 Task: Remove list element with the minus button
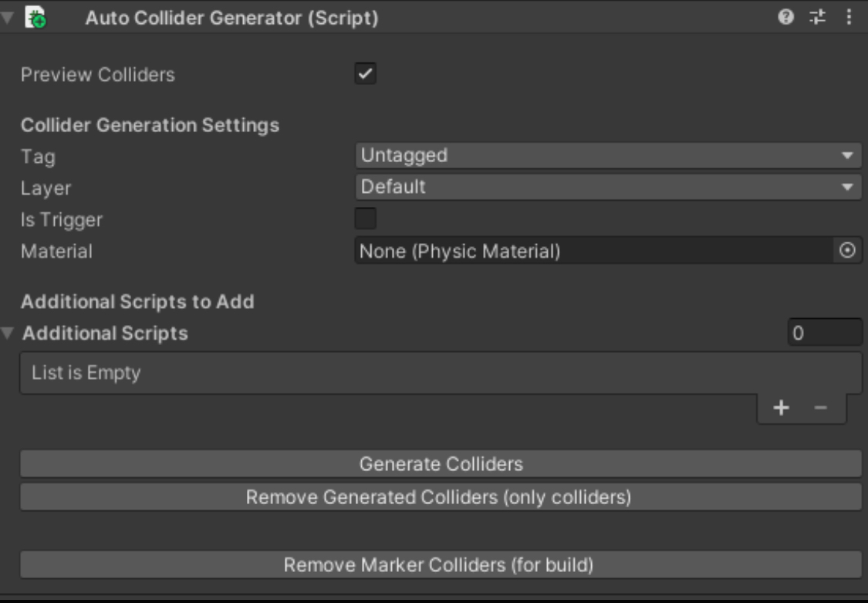tap(820, 408)
